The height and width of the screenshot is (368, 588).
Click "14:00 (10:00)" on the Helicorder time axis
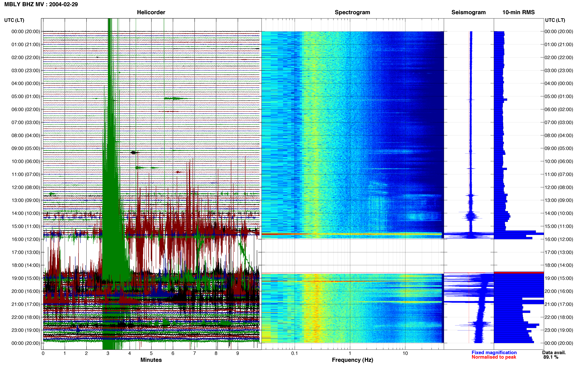point(26,213)
